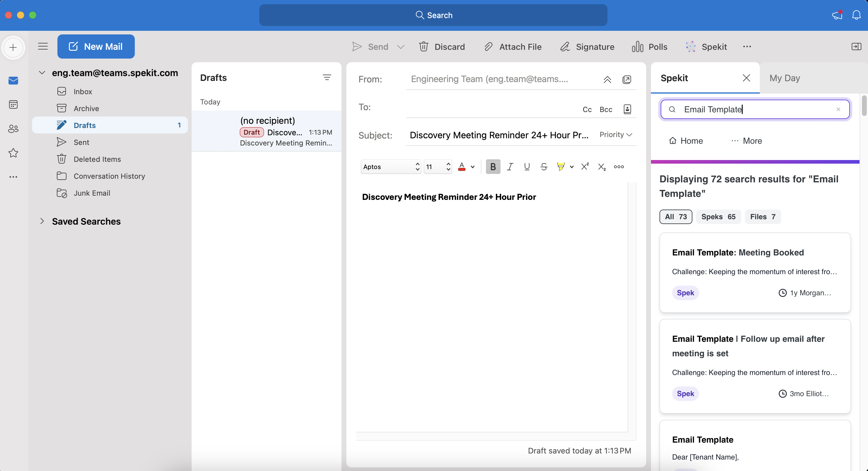This screenshot has height=471, width=868.
Task: Open the notifications bell
Action: pos(856,15)
